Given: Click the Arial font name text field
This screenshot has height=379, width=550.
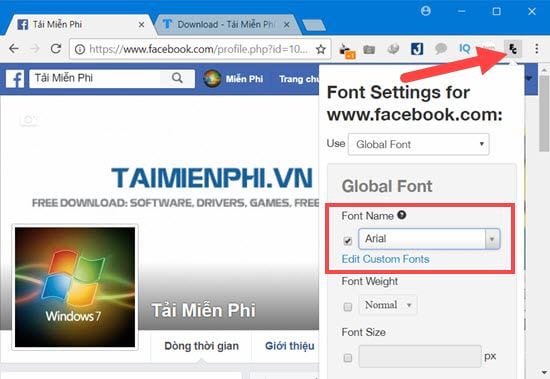Looking at the screenshot, I should [422, 239].
